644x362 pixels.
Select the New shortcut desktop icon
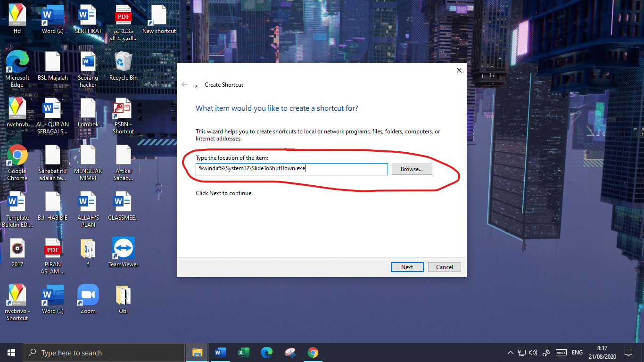tap(159, 20)
